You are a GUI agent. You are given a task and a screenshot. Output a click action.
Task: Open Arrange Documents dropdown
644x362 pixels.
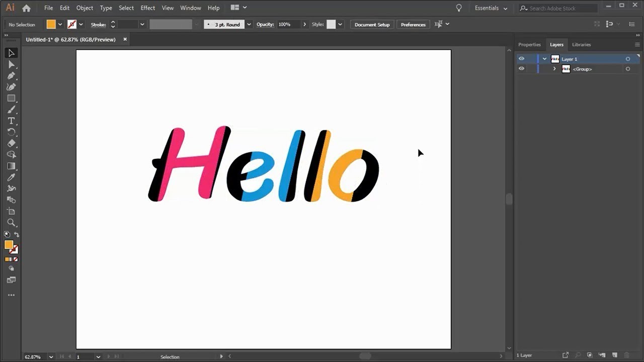pos(238,8)
